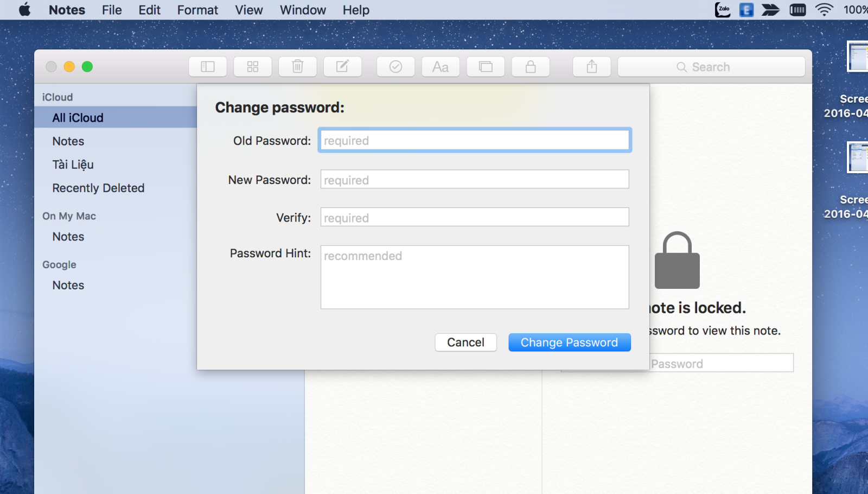Open the Aa text format icon

[441, 67]
